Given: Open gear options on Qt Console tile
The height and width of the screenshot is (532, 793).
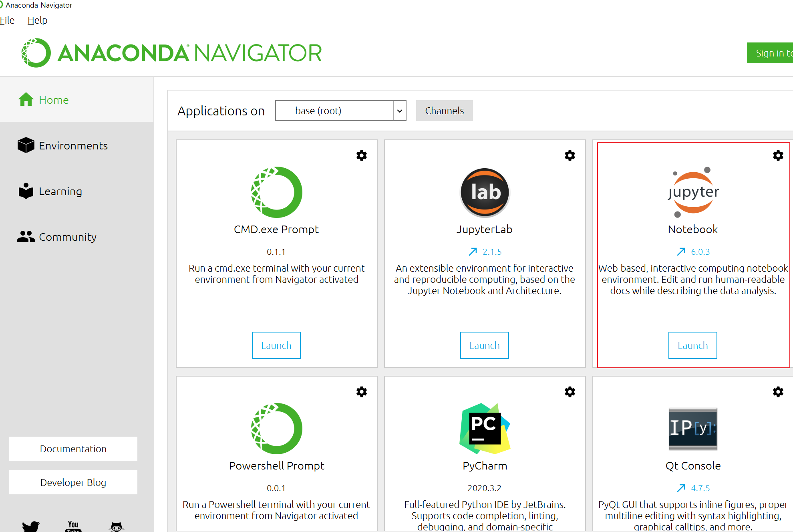Looking at the screenshot, I should click(x=778, y=392).
